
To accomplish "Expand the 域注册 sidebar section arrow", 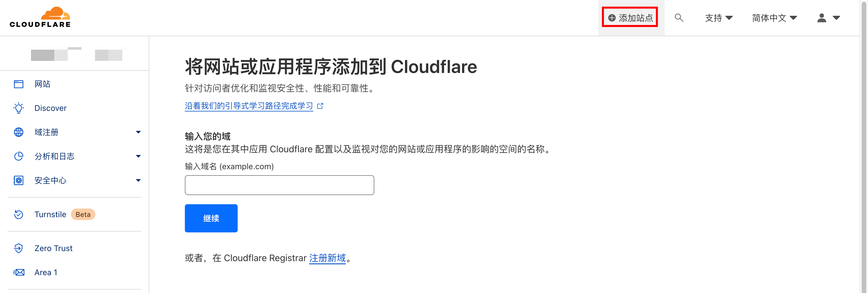I will point(138,132).
